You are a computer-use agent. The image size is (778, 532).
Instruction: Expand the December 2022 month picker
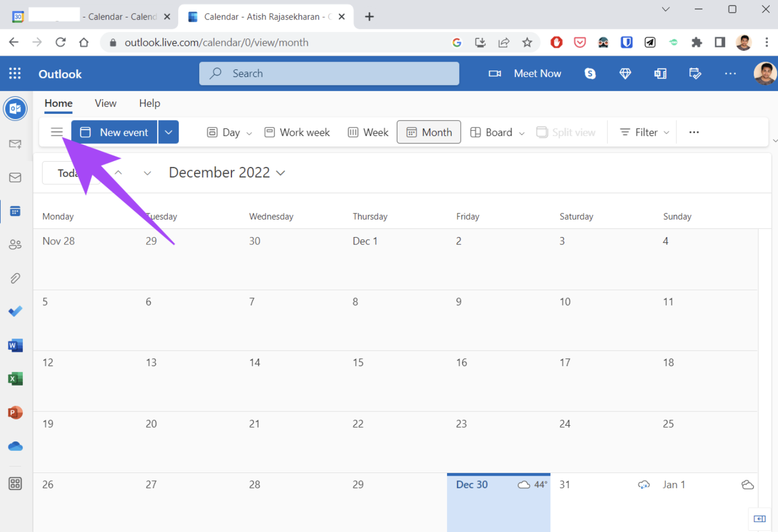[x=227, y=172]
